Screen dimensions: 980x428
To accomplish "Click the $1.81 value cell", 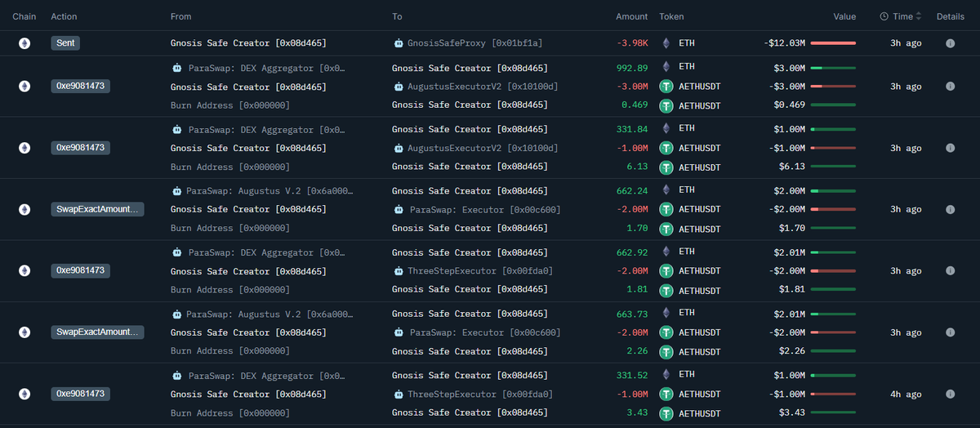I will [x=792, y=289].
